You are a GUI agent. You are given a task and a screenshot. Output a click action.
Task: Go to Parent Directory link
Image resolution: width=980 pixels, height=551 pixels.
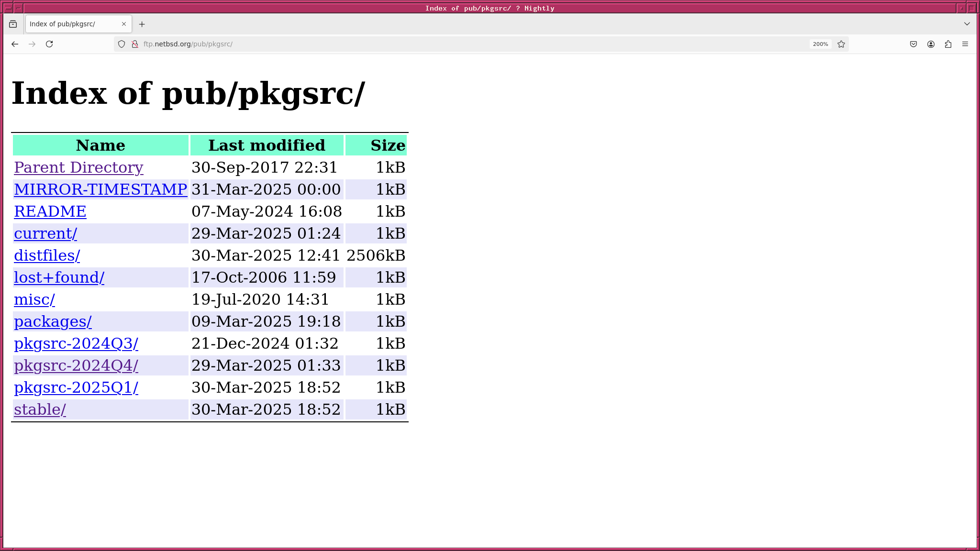(x=78, y=167)
